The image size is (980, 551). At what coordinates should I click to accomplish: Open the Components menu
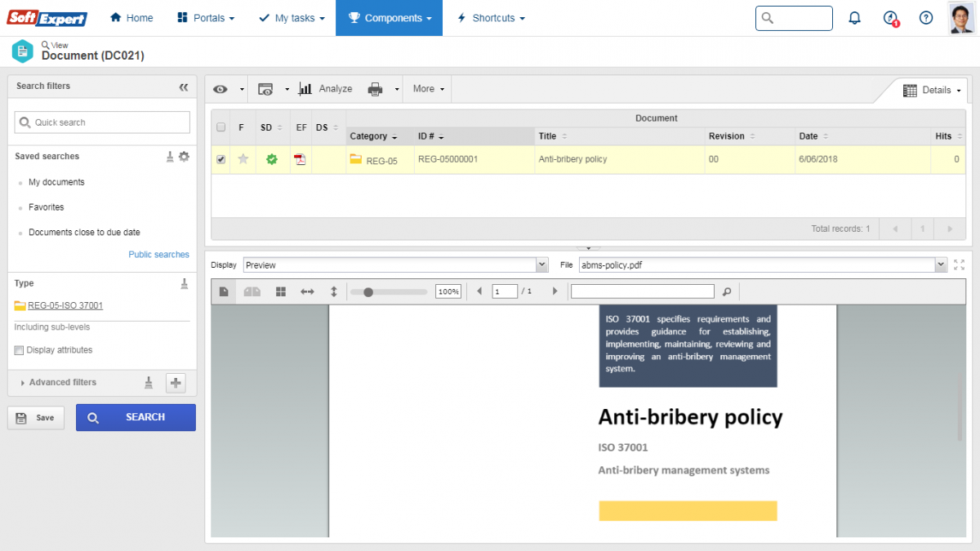[x=389, y=17]
